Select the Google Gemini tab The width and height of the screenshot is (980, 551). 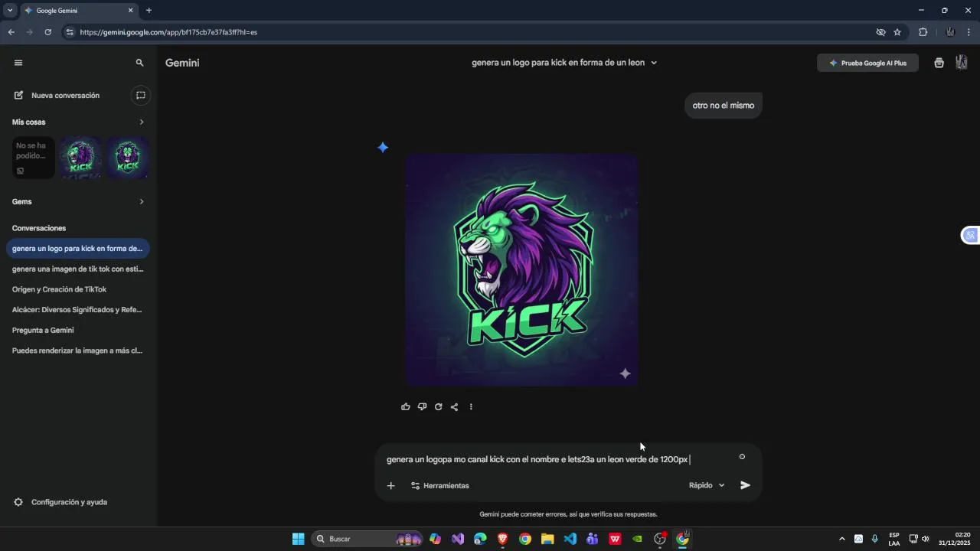click(79, 11)
